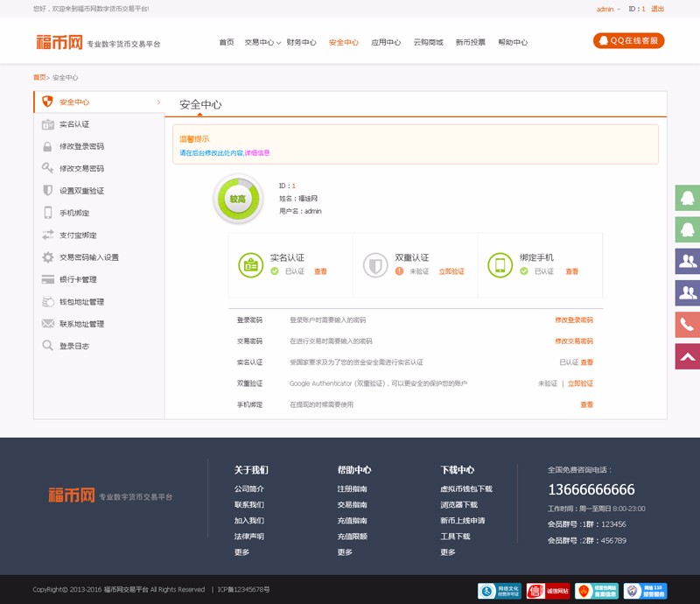Click the QQ在线客服 button
700x604 pixels.
[x=628, y=40]
